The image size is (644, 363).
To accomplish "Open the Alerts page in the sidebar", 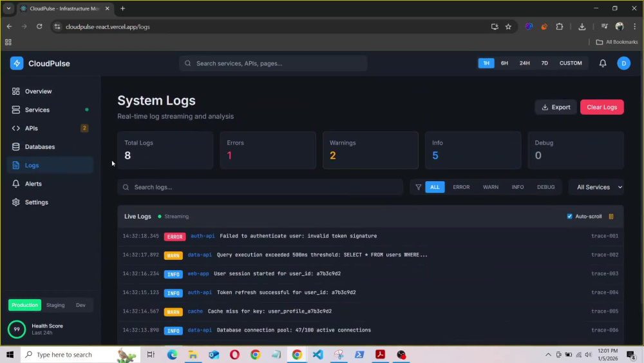I will 50,184.
